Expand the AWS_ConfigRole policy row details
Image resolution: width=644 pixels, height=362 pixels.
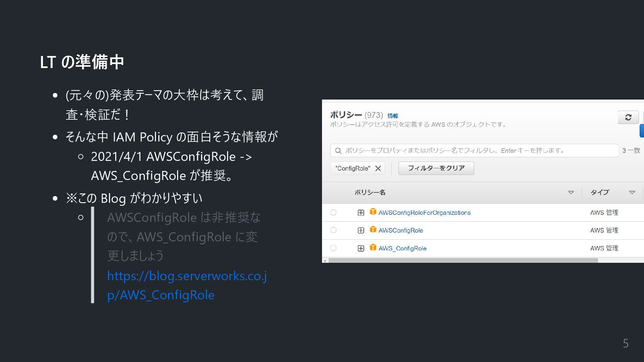tap(361, 248)
